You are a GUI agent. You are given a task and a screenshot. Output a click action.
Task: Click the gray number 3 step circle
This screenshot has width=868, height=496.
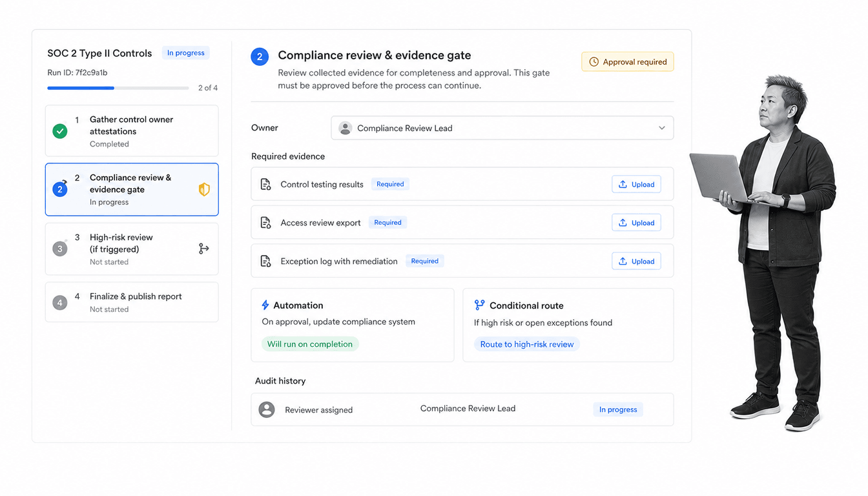[x=60, y=249]
